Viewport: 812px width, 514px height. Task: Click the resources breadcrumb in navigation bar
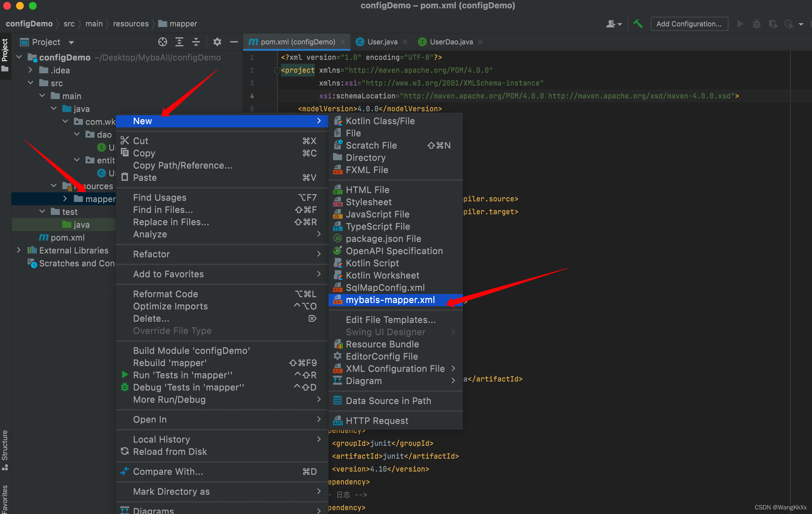point(131,23)
